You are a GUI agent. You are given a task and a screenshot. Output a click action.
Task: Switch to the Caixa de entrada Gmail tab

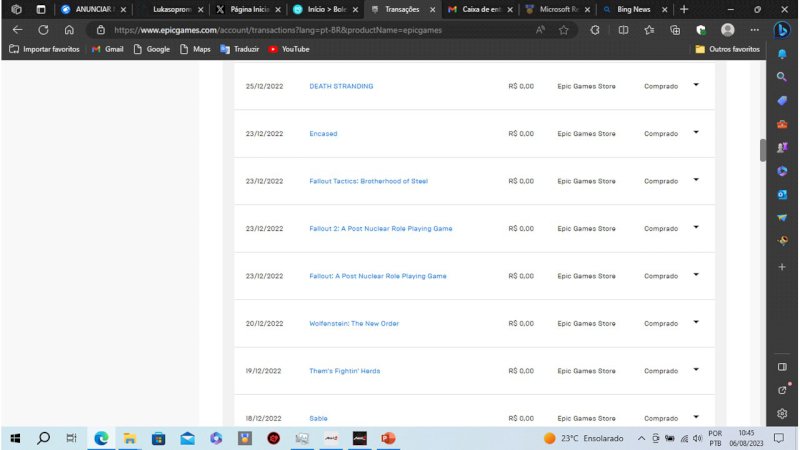coord(475,9)
